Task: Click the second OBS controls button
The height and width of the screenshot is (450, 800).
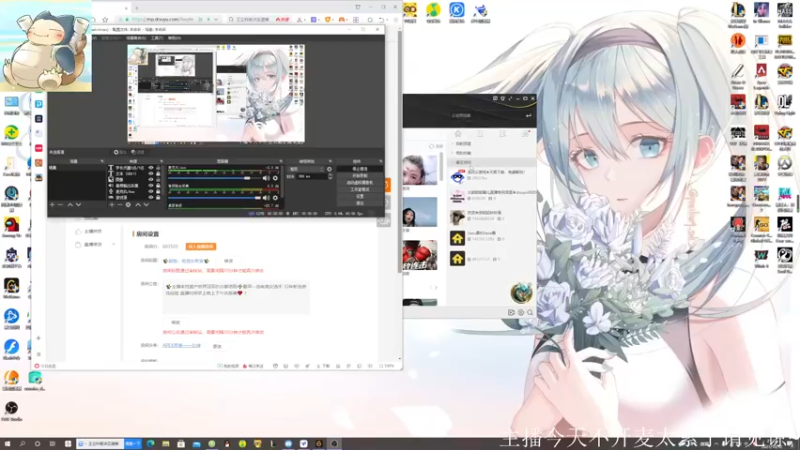Action: coord(360,176)
